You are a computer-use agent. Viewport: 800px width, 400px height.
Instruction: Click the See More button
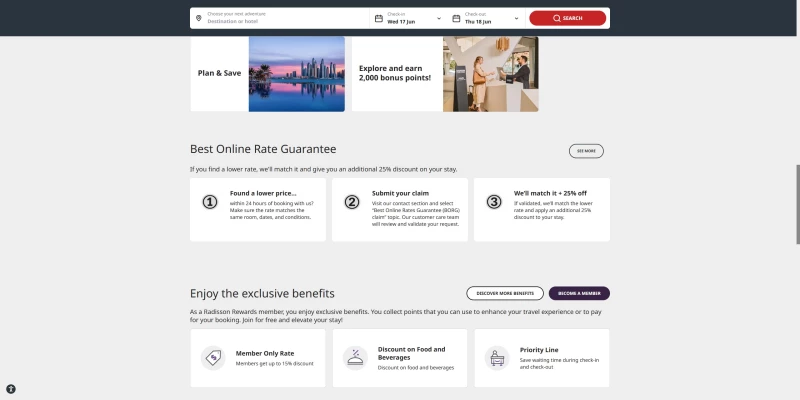click(x=586, y=151)
